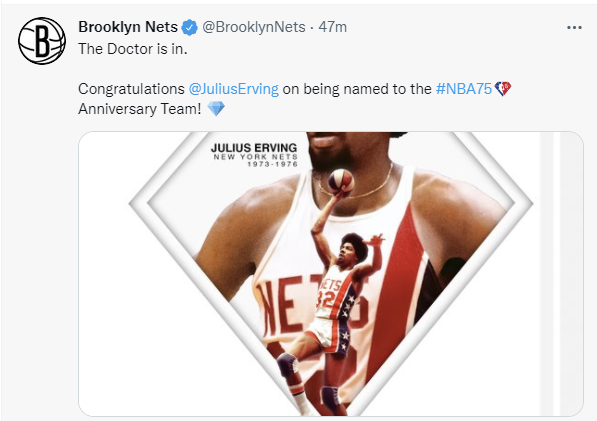
Task: Visit the @BrooklynNets handle link
Action: coord(254,27)
